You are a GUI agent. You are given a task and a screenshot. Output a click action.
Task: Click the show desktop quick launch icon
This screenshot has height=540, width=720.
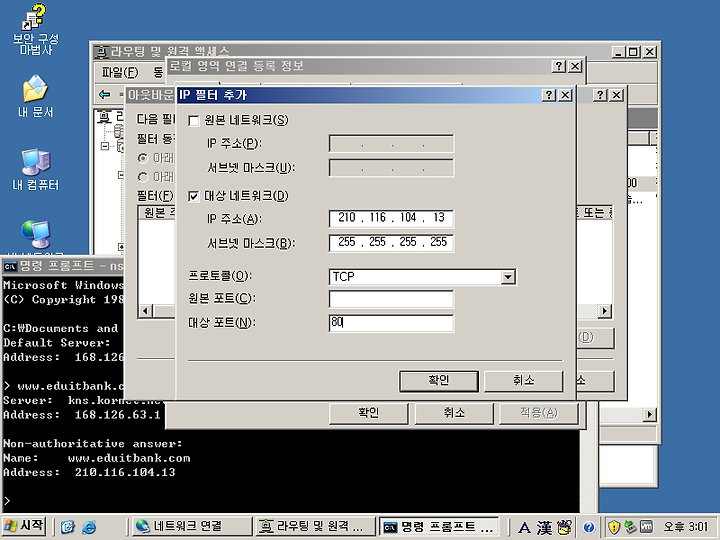pos(68,527)
